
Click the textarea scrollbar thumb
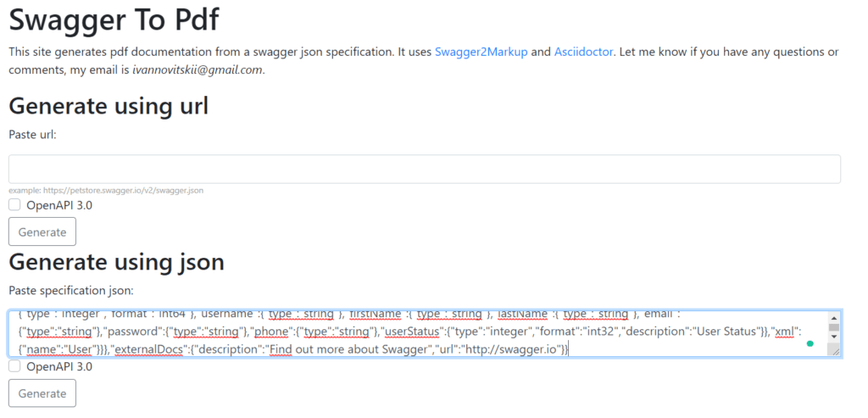coord(834,327)
